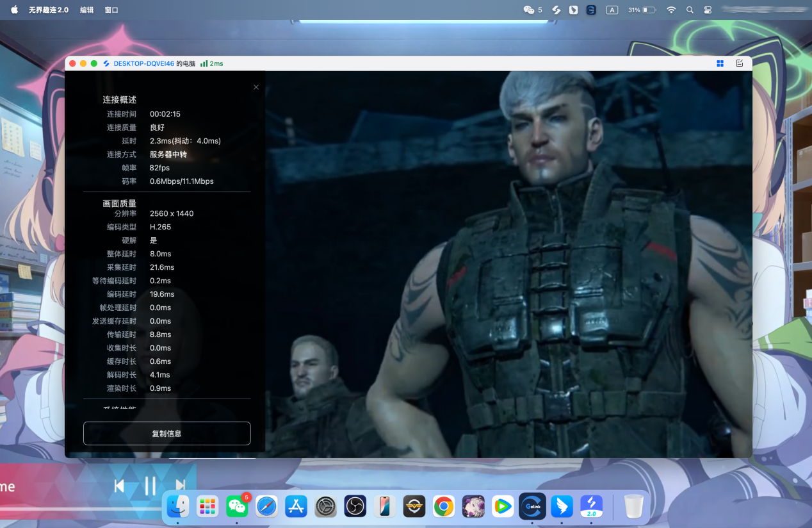Click the DESKTOP-DQVEI46 的电脑 window title
Image resolution: width=812 pixels, height=528 pixels.
tap(154, 63)
